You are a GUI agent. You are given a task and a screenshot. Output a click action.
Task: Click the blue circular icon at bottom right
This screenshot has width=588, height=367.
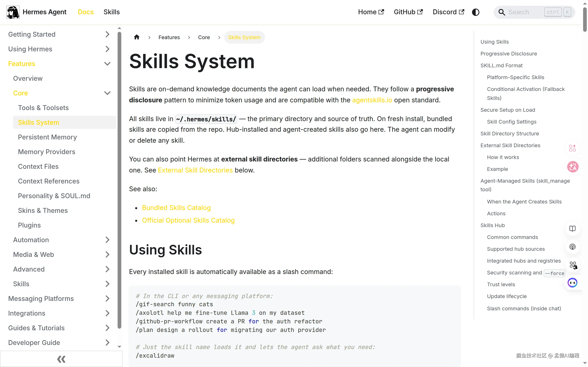coord(572,282)
